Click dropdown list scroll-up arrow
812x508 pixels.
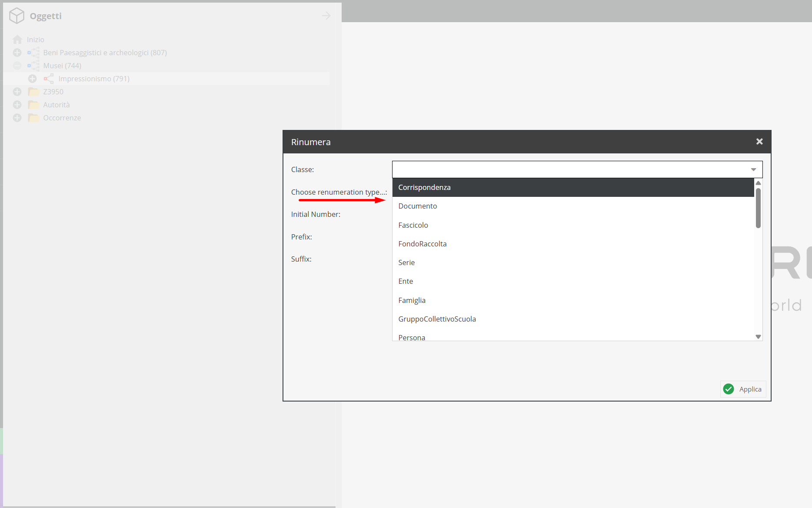tap(758, 183)
